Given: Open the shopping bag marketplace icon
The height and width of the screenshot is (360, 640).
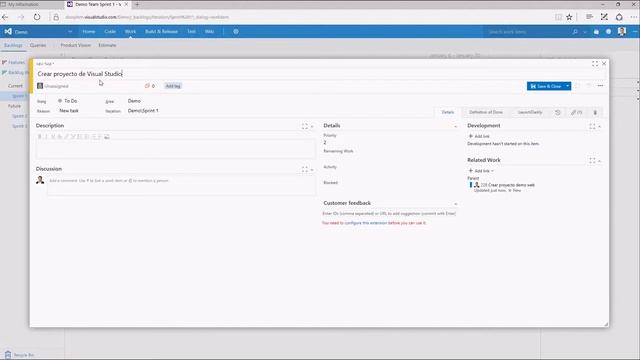Looking at the screenshot, I should point(596,32).
